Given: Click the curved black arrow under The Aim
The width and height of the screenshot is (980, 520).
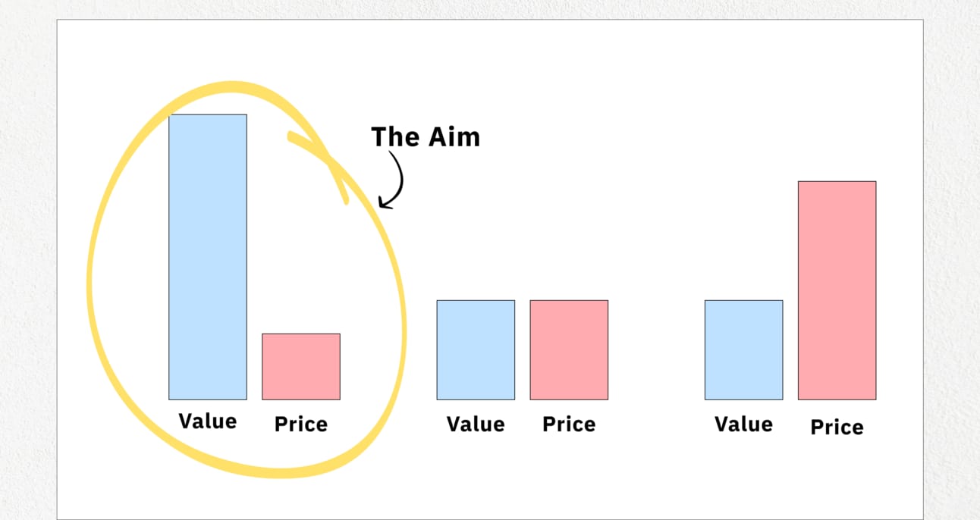Looking at the screenshot, I should tap(391, 180).
